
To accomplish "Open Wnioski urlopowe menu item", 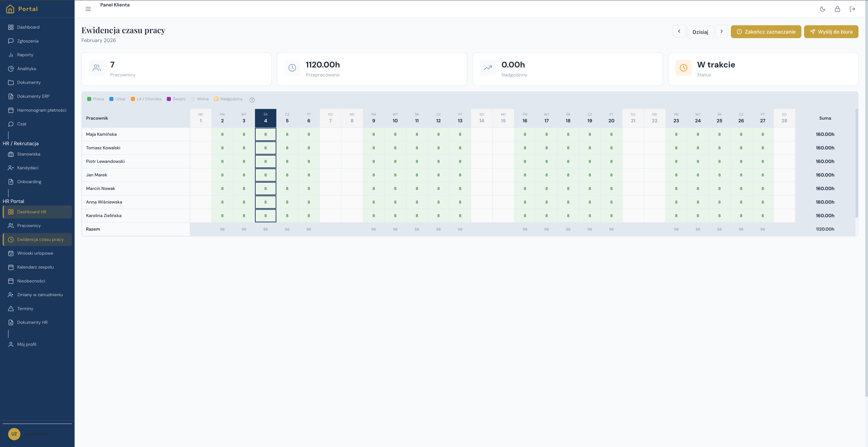I will coord(35,253).
